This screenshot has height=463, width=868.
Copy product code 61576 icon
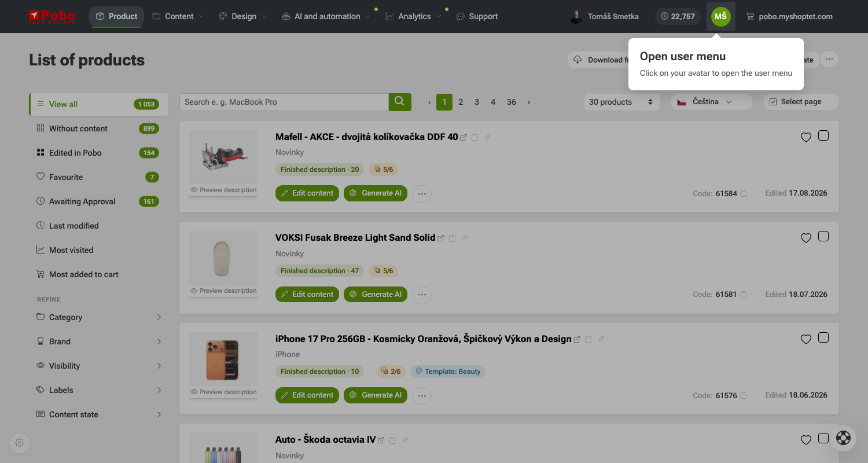pyautogui.click(x=744, y=396)
